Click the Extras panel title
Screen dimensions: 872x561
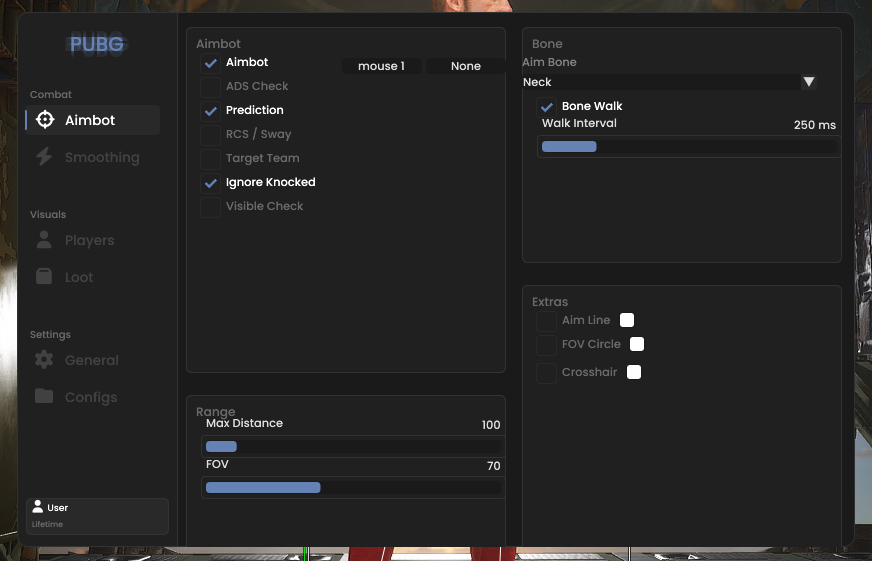click(549, 301)
